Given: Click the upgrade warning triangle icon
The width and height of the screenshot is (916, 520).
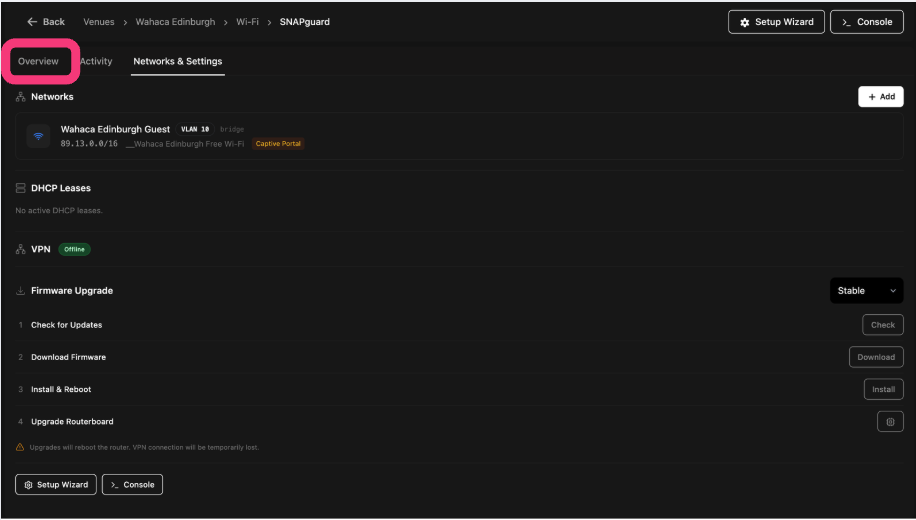Looking at the screenshot, I should coord(21,447).
